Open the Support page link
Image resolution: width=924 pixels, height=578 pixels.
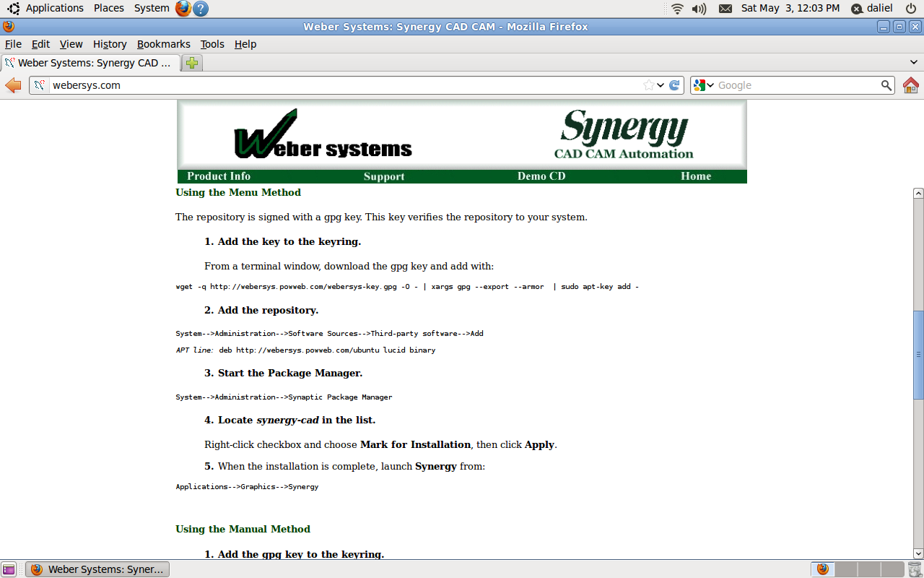tap(384, 176)
